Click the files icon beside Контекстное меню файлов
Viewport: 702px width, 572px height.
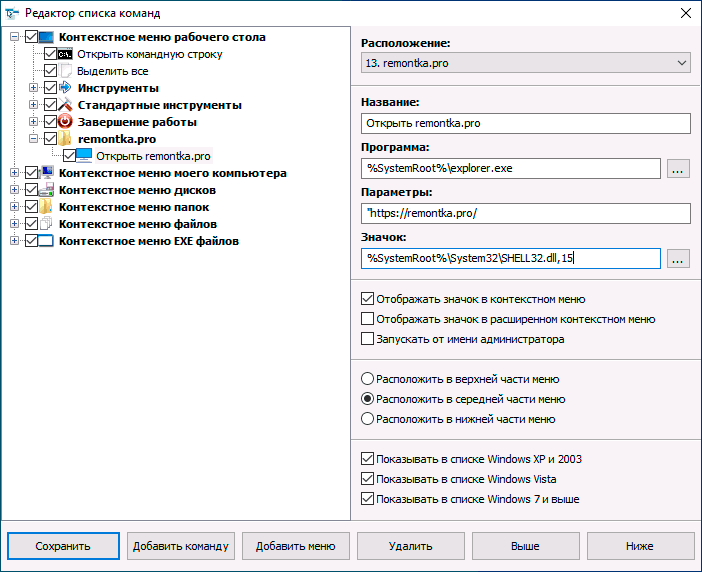pyautogui.click(x=46, y=224)
